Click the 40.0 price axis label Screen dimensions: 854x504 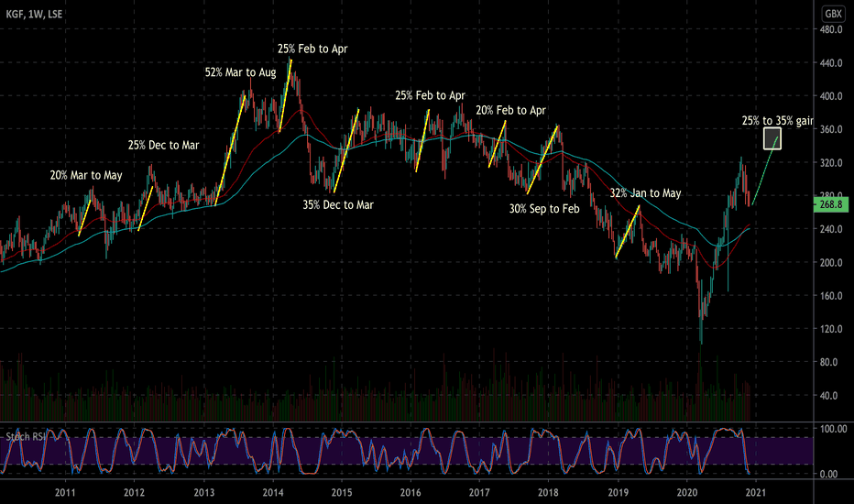pos(828,396)
